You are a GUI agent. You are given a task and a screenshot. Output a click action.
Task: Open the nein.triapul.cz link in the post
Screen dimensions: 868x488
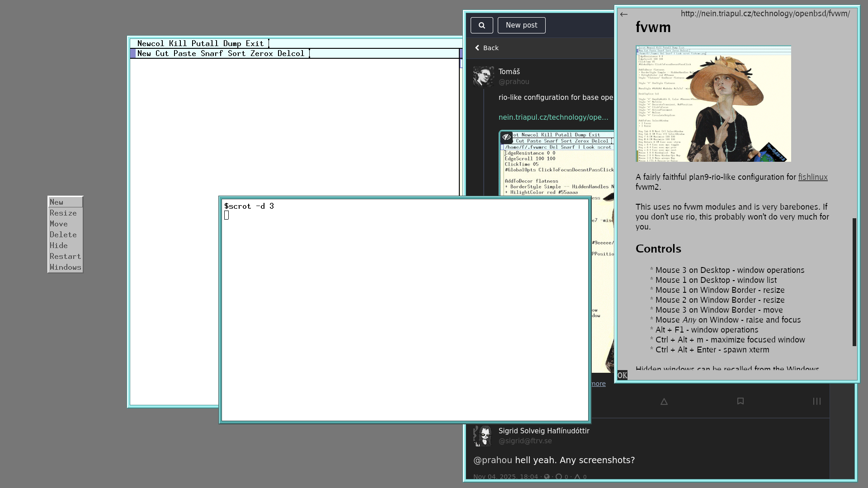tap(553, 117)
